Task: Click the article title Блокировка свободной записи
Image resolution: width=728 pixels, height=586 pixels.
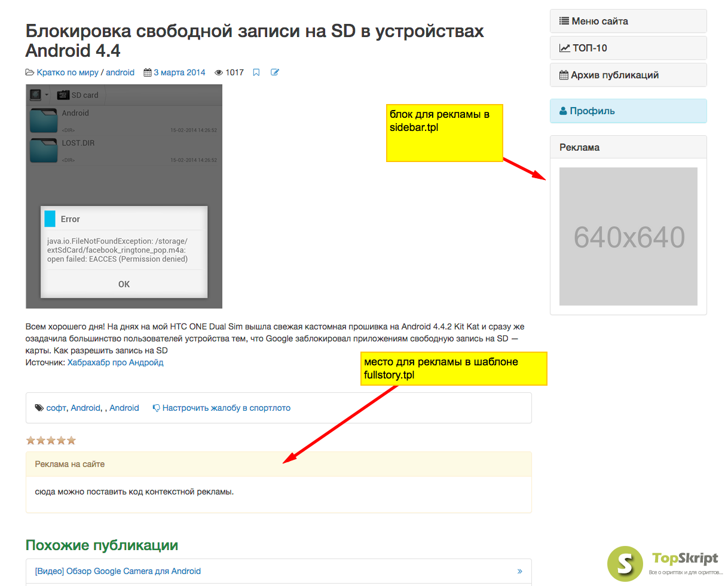Action: 255,41
